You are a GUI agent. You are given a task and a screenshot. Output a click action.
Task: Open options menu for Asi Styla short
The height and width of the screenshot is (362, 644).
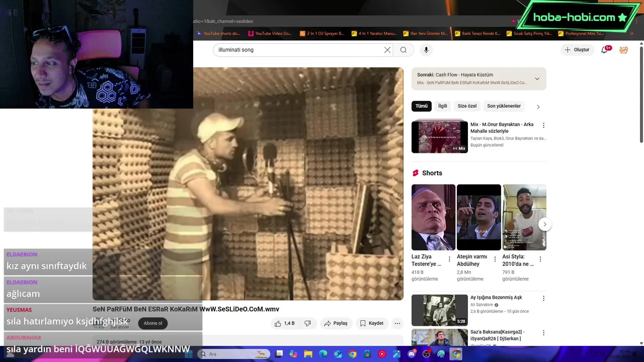click(x=540, y=259)
